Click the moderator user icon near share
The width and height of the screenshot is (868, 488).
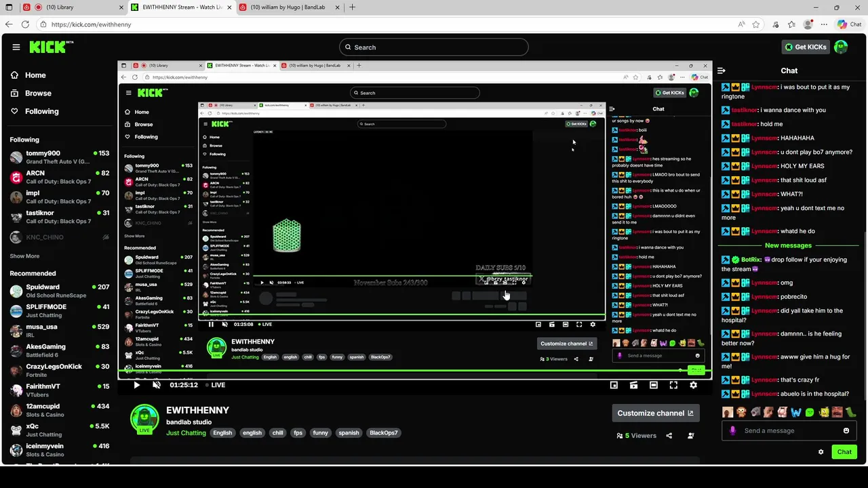[x=690, y=436]
